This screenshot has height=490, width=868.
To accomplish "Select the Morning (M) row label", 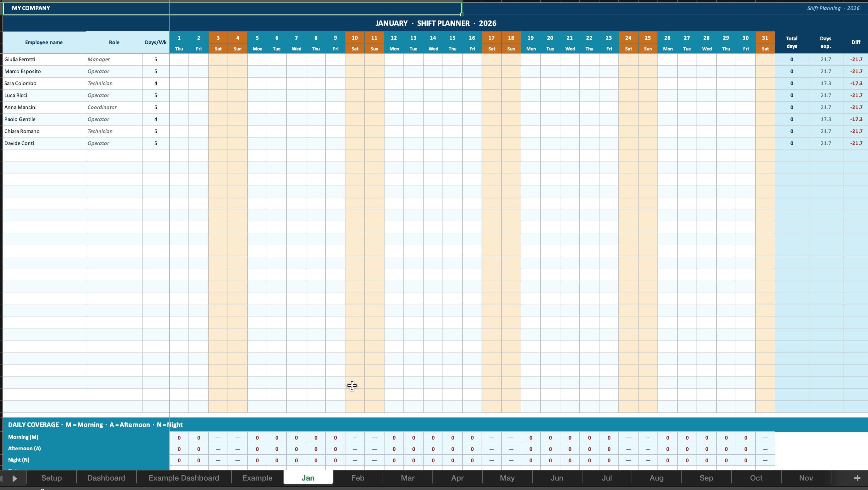I will click(x=86, y=437).
